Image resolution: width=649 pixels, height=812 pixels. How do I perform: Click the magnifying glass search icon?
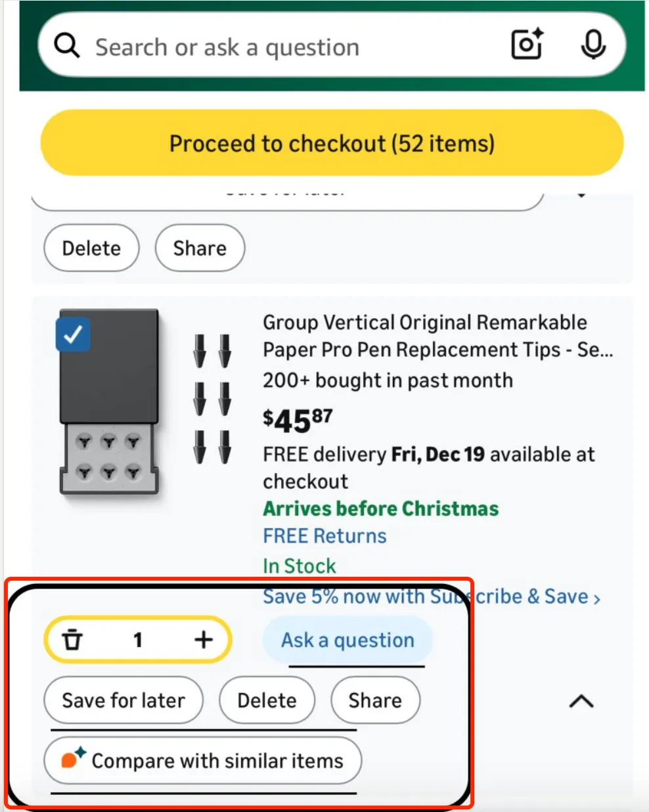[67, 47]
